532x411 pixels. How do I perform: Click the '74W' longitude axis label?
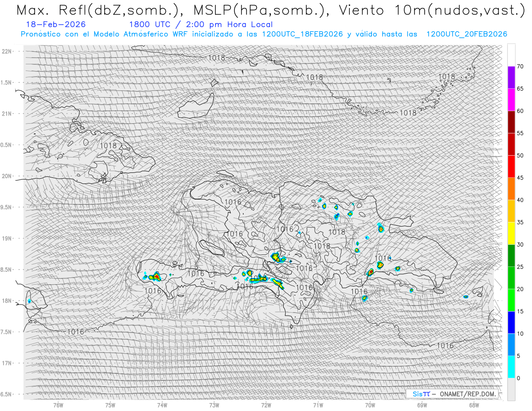point(162,405)
